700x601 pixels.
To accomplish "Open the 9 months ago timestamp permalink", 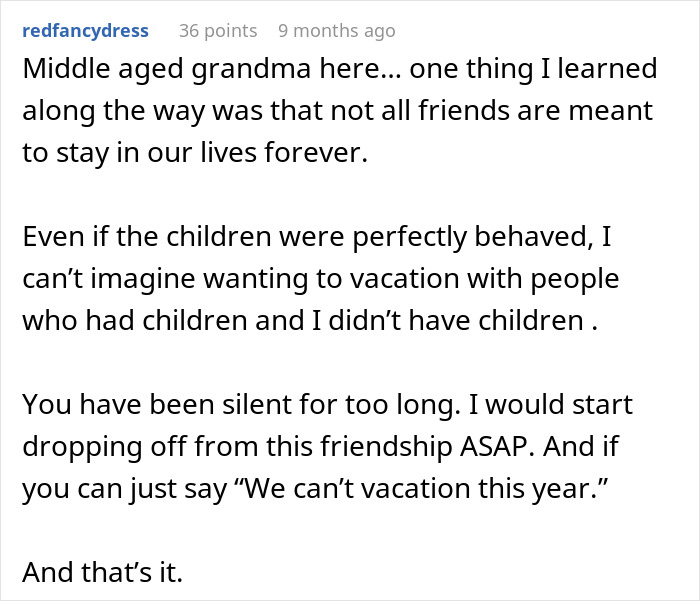I will (x=336, y=31).
